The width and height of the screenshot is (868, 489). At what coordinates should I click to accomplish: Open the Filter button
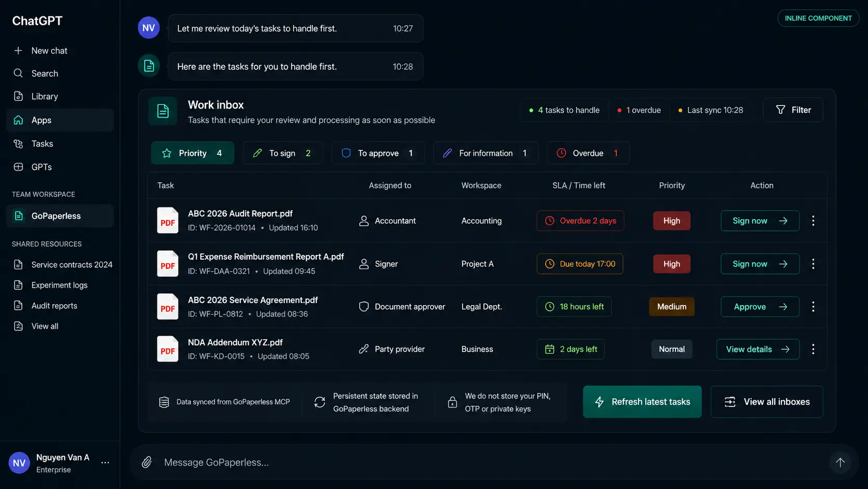pyautogui.click(x=793, y=110)
